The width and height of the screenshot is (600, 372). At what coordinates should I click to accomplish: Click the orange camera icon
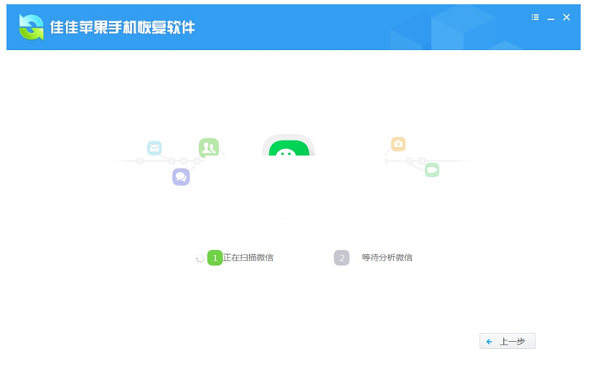pyautogui.click(x=398, y=144)
